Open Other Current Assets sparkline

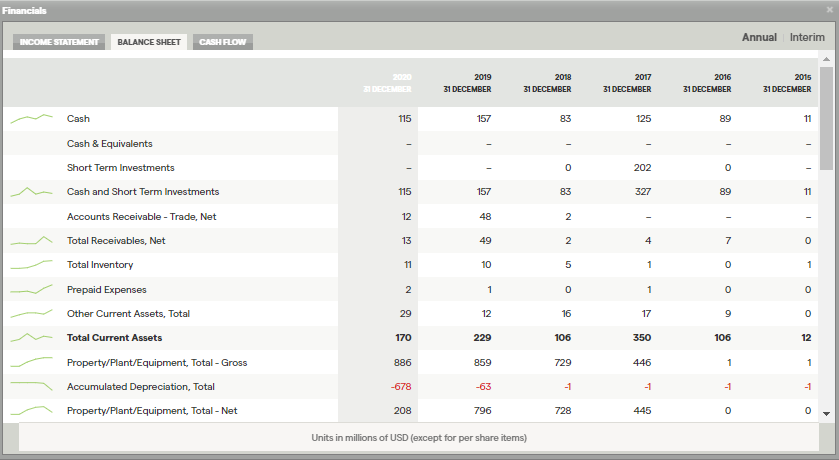(32, 313)
